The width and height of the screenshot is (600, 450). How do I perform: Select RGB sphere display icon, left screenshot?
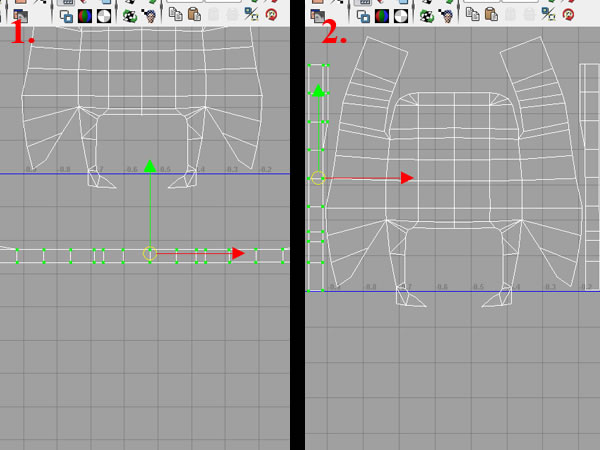coord(85,16)
